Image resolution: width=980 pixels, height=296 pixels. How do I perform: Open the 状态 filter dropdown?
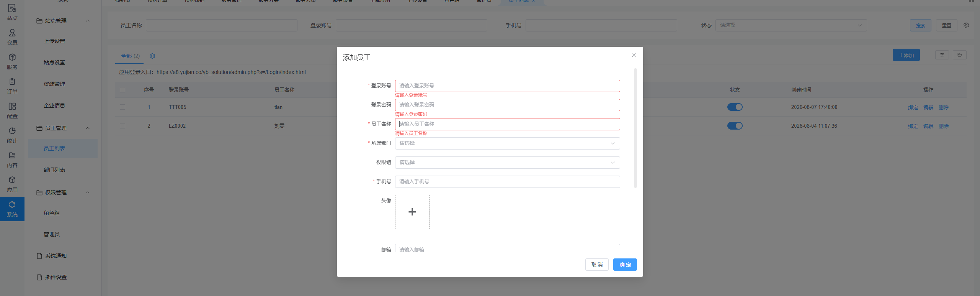coord(791,25)
